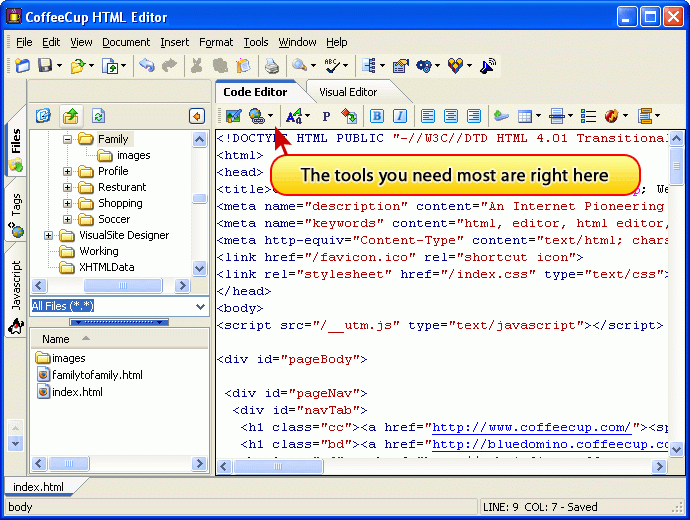
Task: Insert an image using the toolbar icon
Action: tap(233, 117)
